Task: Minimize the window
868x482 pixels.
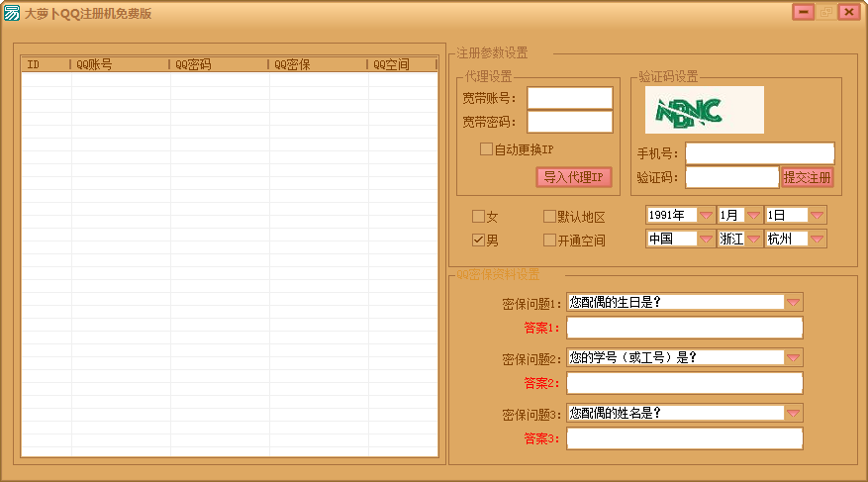Action: pos(803,12)
